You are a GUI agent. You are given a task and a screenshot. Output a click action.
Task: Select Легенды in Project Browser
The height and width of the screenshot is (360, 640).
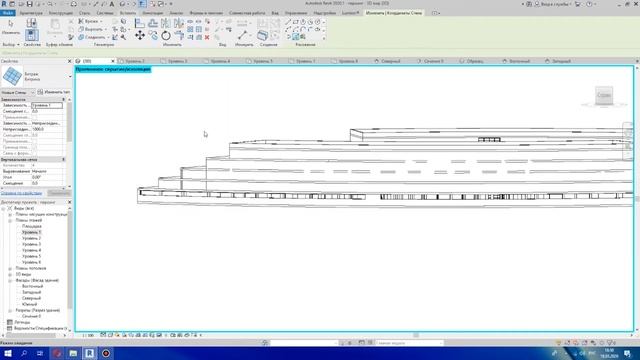click(x=22, y=322)
